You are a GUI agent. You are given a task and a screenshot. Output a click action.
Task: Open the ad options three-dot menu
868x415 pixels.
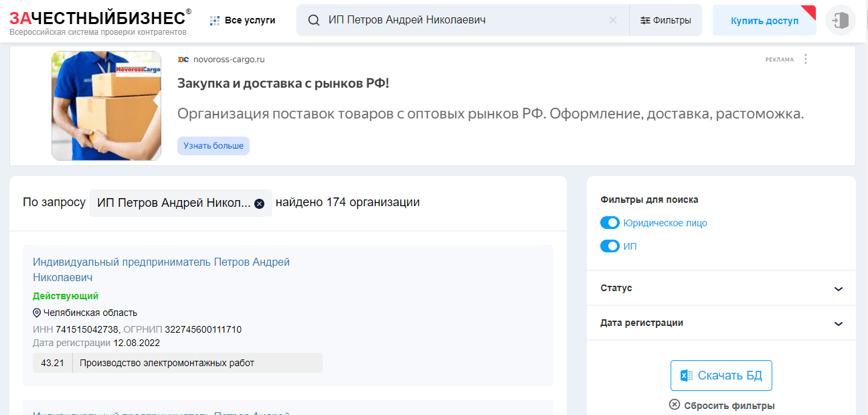tap(806, 59)
